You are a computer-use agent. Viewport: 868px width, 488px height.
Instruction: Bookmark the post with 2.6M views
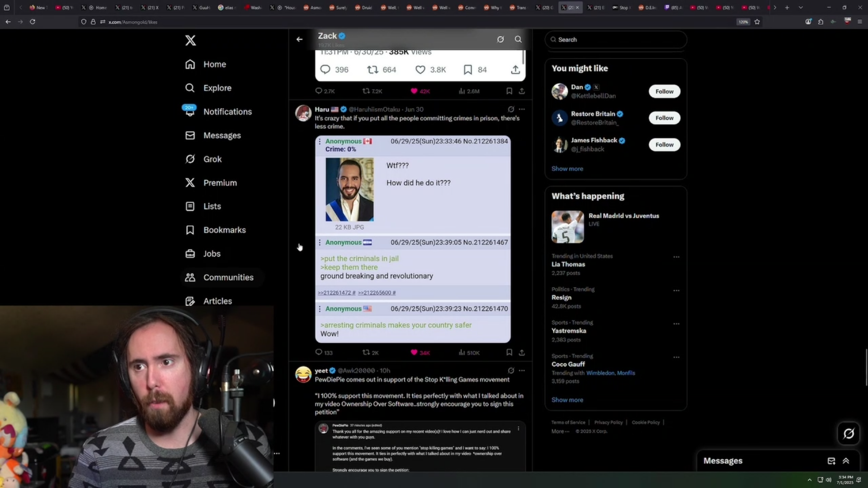click(x=509, y=91)
